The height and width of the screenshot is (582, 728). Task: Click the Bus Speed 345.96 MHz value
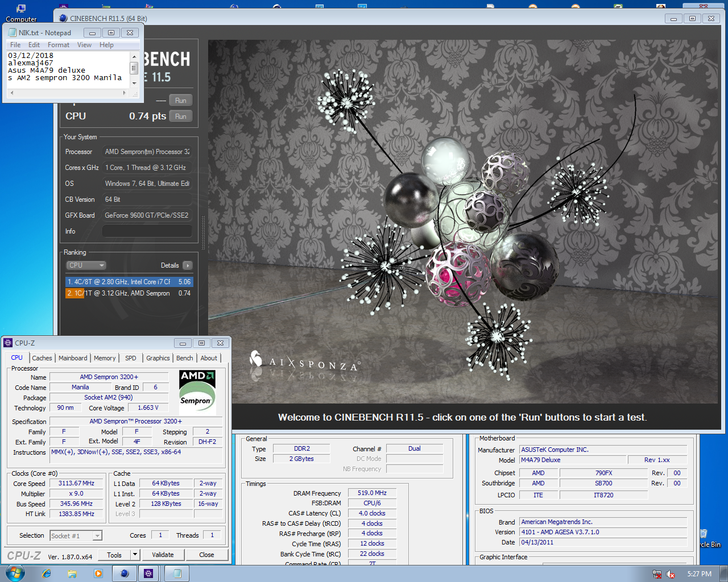pyautogui.click(x=76, y=504)
